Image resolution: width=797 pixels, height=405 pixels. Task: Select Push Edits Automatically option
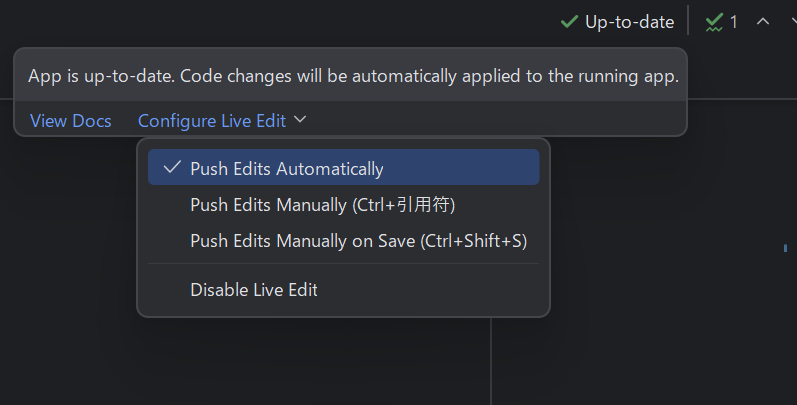click(344, 167)
